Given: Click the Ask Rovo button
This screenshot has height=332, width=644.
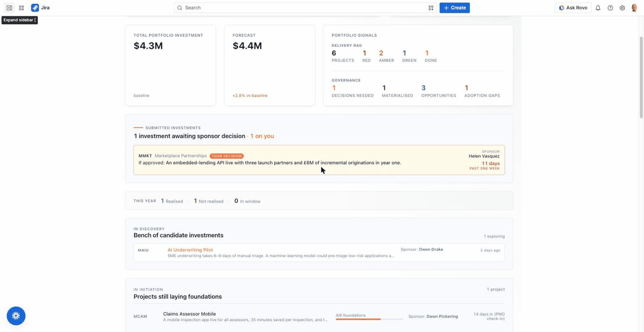Looking at the screenshot, I should point(573,8).
